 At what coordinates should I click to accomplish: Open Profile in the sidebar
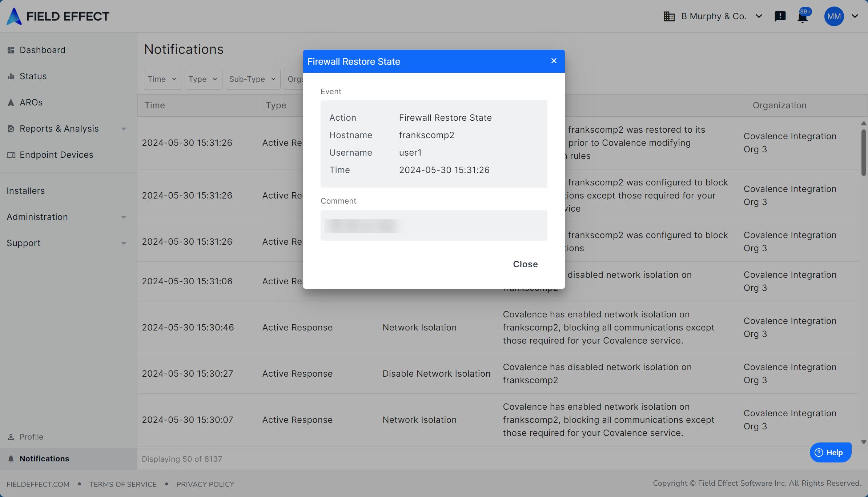click(x=31, y=437)
